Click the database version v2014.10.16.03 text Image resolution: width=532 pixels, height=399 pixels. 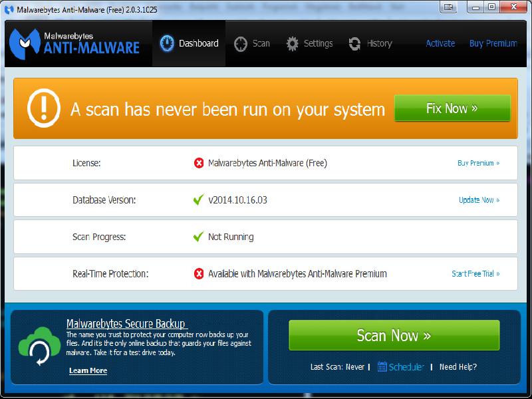click(237, 200)
